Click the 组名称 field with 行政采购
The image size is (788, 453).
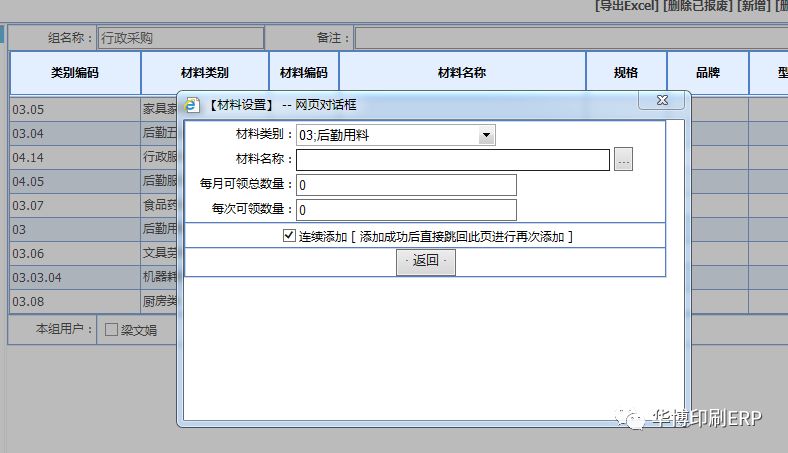click(x=180, y=38)
